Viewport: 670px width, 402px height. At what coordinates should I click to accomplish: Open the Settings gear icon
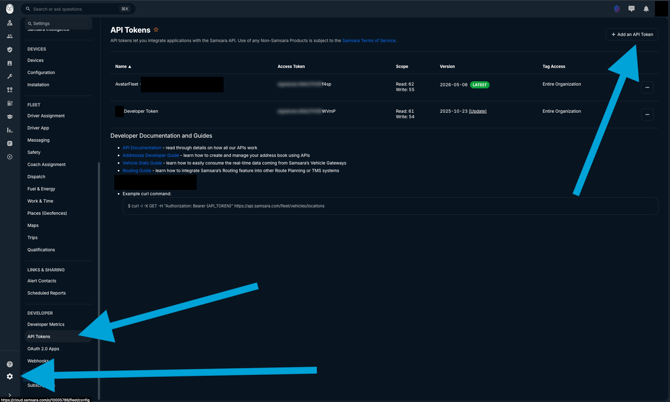pos(9,376)
